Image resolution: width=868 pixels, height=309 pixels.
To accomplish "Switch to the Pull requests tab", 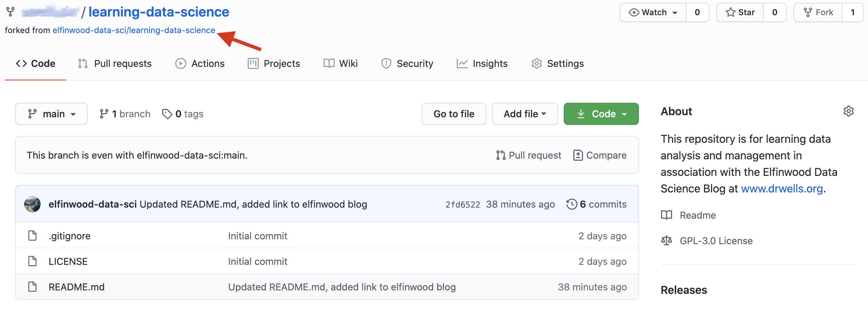I will coord(115,63).
